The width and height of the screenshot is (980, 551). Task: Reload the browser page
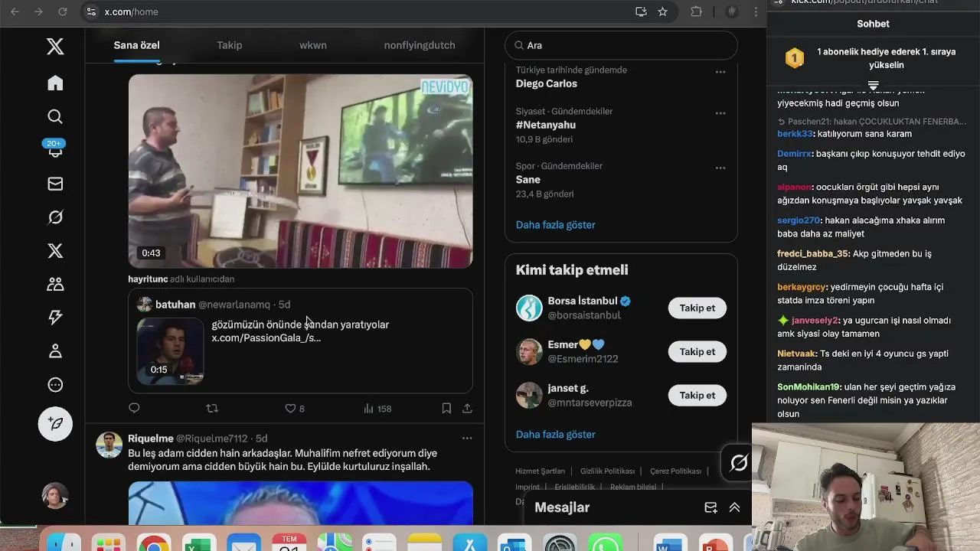click(63, 11)
